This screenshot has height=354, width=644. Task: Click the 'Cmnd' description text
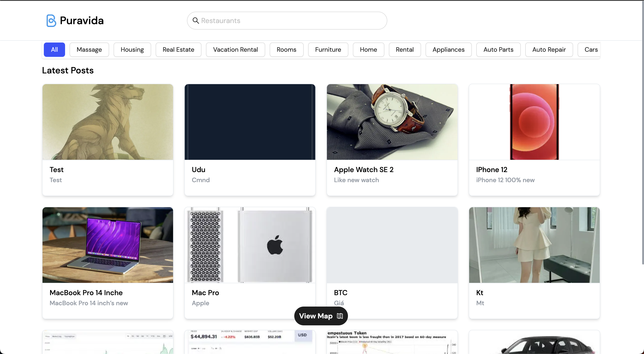[x=201, y=180]
